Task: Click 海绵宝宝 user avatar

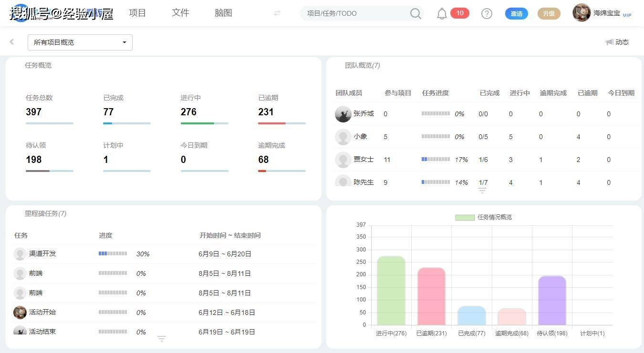Action: (582, 13)
